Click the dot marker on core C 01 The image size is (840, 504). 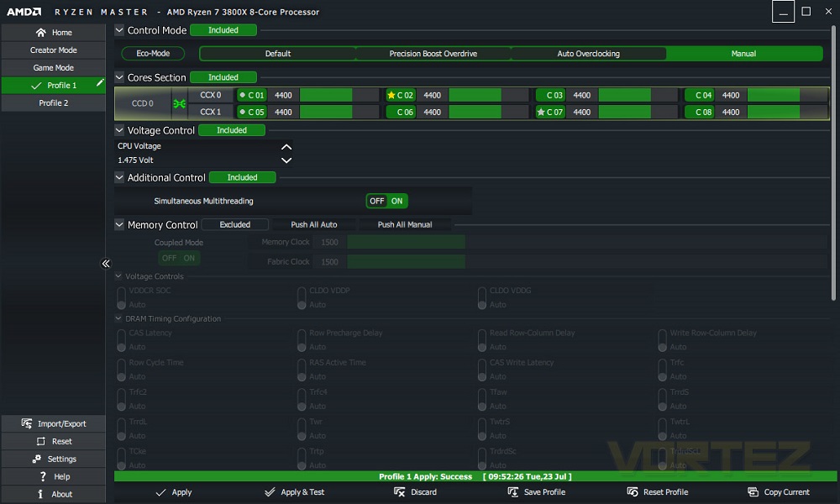point(242,95)
